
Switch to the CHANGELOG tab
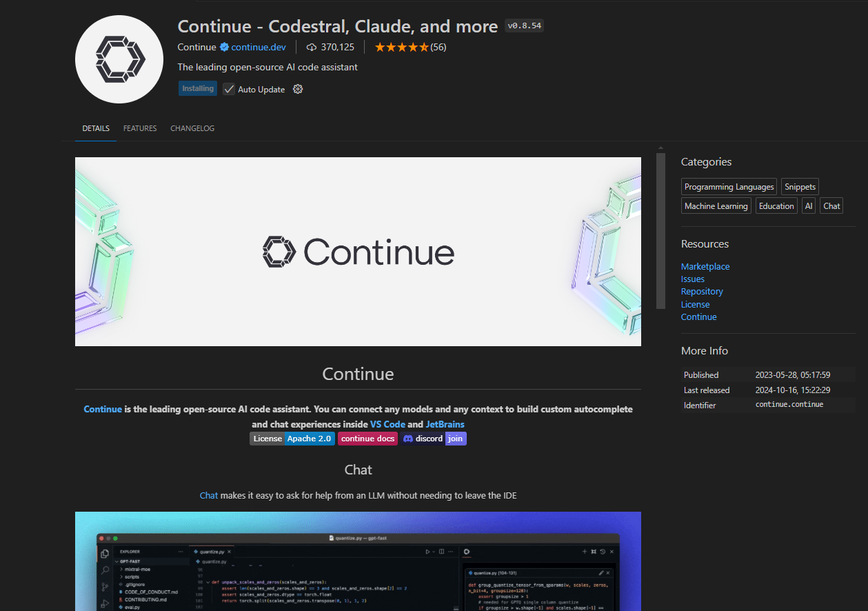192,128
